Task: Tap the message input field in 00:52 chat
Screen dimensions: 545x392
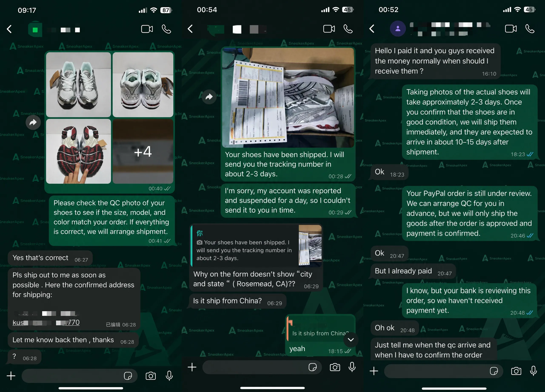Action: (444, 371)
